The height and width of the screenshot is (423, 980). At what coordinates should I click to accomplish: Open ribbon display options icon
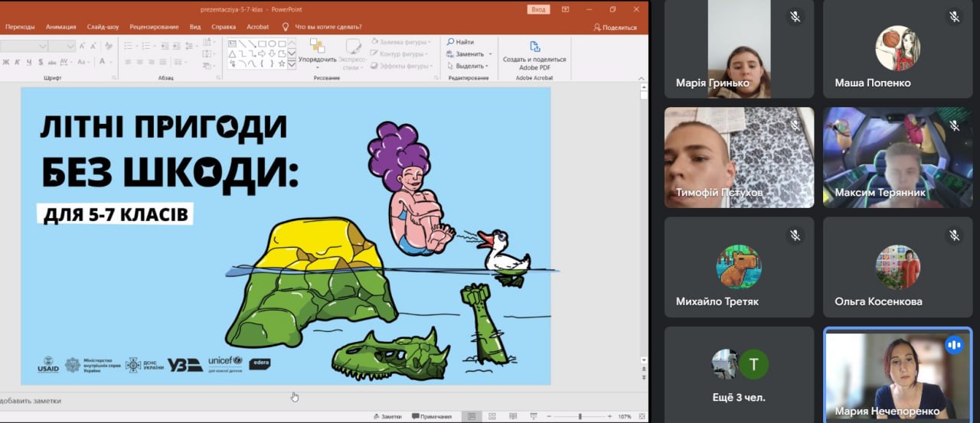(x=565, y=9)
